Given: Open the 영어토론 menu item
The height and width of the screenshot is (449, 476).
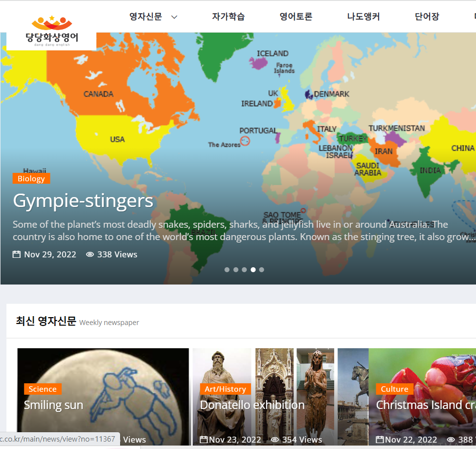Looking at the screenshot, I should click(x=296, y=16).
